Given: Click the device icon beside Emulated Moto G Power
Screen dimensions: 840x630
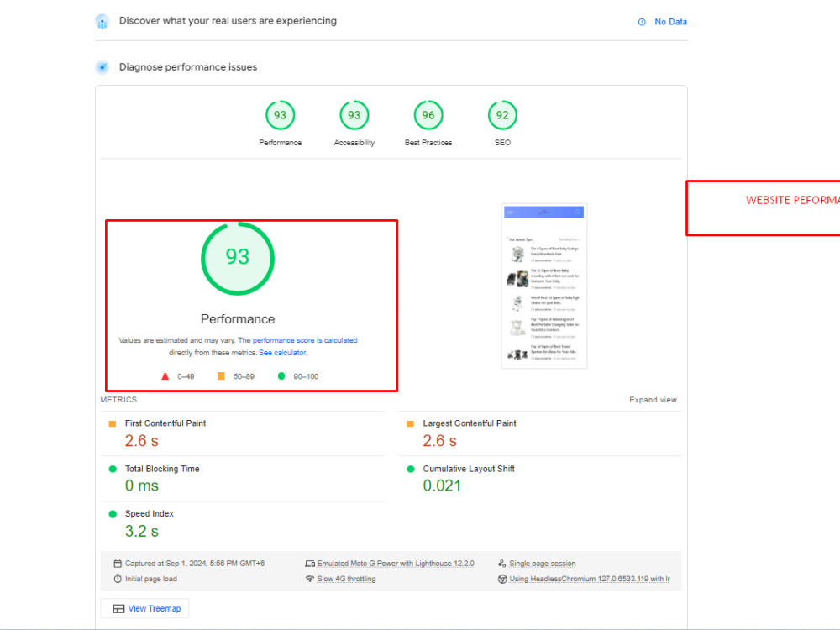Looking at the screenshot, I should coord(310,564).
